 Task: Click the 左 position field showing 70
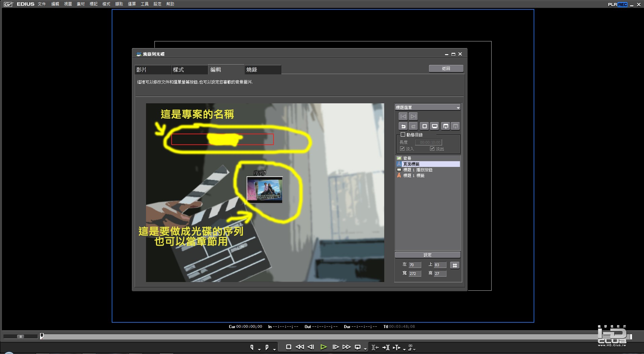tap(415, 265)
